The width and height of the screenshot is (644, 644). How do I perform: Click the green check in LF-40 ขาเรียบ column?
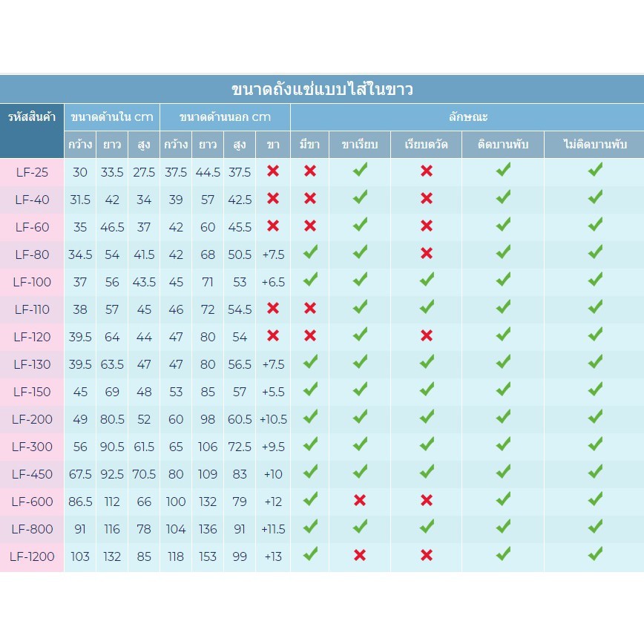tap(360, 198)
